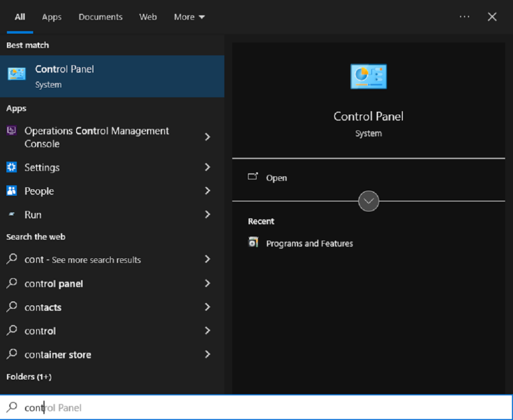
Task: Search the web for "contacts"
Action: coord(43,307)
